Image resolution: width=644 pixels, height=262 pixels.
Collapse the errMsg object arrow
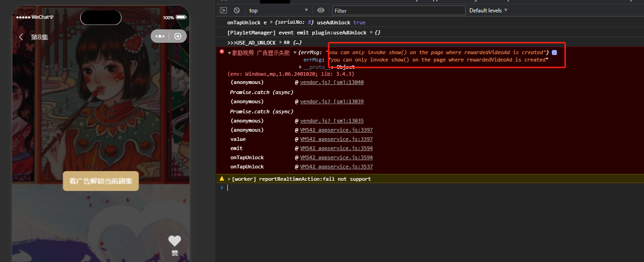294,53
